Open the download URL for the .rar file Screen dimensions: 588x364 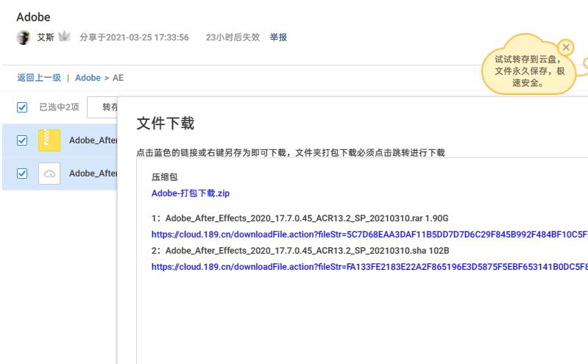coord(369,235)
